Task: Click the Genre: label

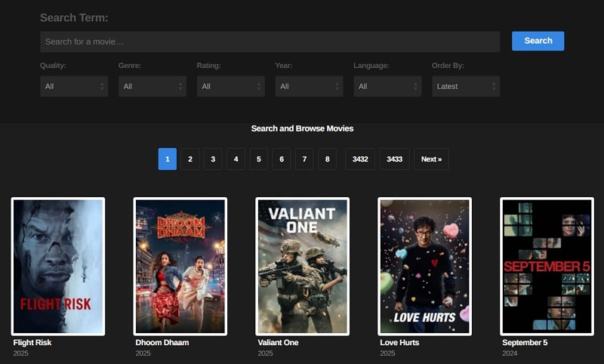Action: point(130,66)
